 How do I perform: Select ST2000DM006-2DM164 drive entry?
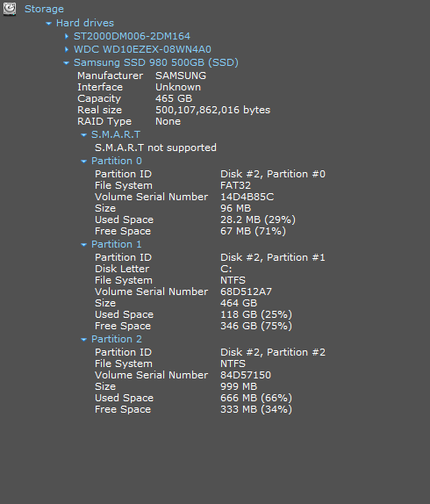pyautogui.click(x=132, y=36)
